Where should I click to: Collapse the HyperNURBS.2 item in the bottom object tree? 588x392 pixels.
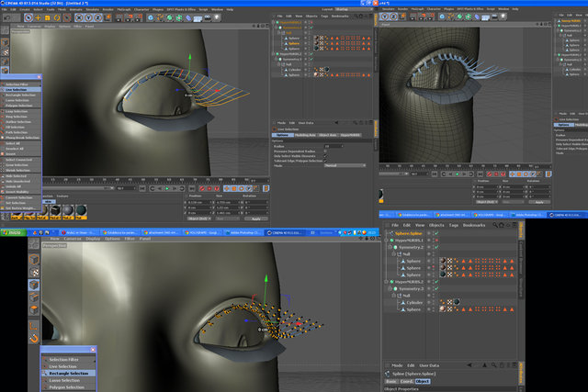coord(386,282)
